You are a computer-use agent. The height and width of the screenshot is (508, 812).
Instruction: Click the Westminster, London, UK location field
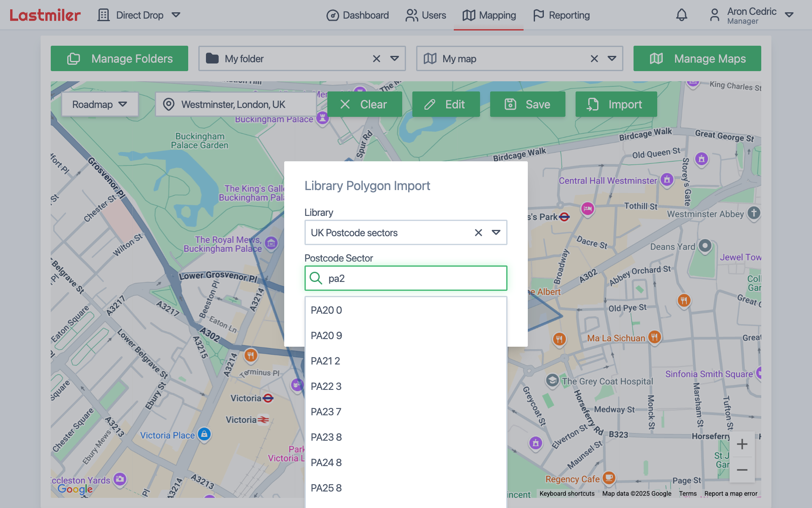click(236, 104)
